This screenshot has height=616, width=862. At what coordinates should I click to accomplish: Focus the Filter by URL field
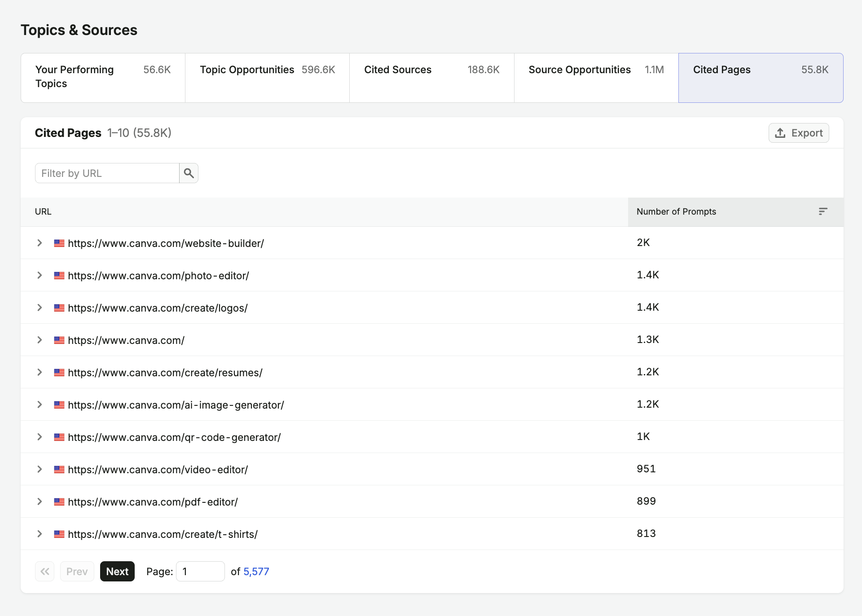tap(107, 173)
